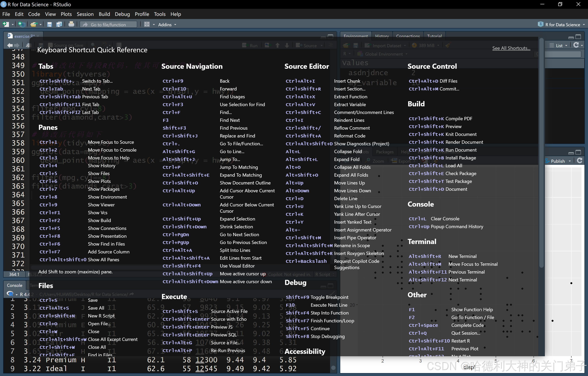Open the File menu
This screenshot has height=376, width=588.
pyautogui.click(x=6, y=14)
